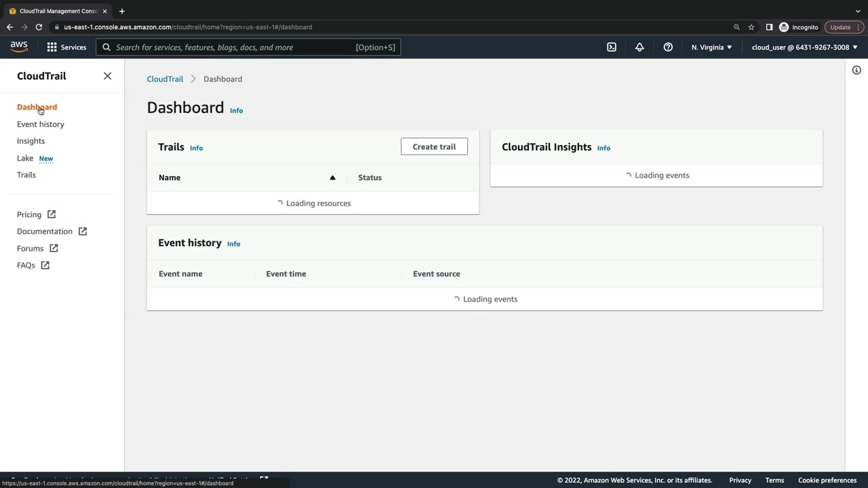Click the Event name column header
Screen dimensions: 868x488
tap(180, 274)
